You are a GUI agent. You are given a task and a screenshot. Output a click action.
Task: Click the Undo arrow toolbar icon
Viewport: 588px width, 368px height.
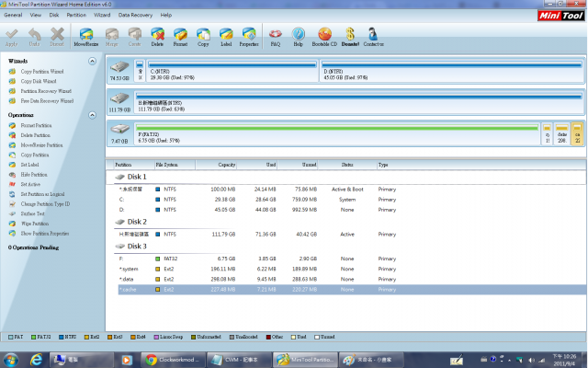point(35,37)
